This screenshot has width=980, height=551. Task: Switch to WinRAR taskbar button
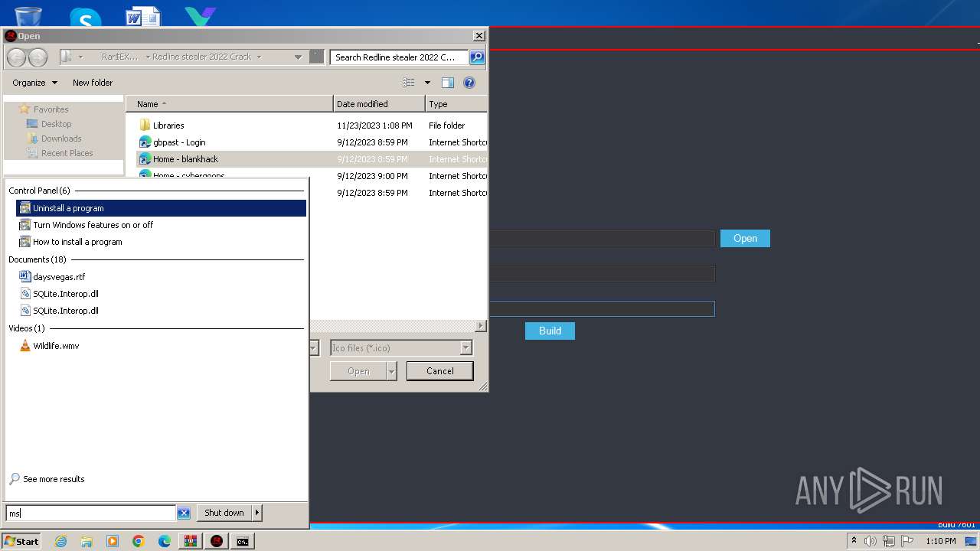(191, 541)
